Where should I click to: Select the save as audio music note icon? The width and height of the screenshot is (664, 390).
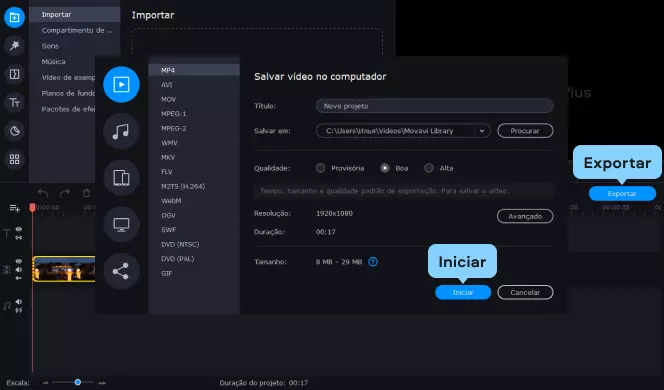[121, 131]
